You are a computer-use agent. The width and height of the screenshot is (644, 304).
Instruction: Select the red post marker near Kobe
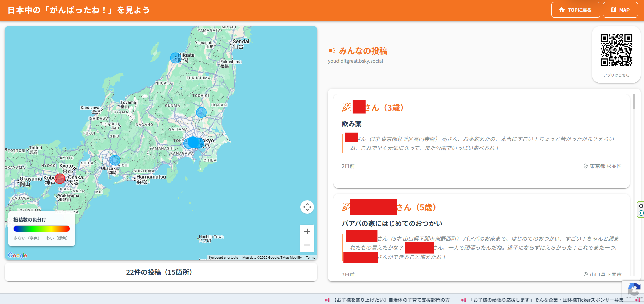point(60,179)
